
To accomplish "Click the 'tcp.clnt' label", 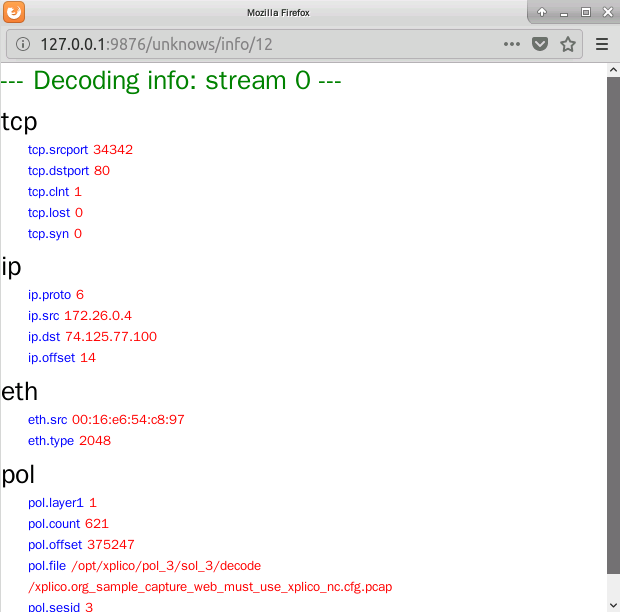I will click(48, 192).
